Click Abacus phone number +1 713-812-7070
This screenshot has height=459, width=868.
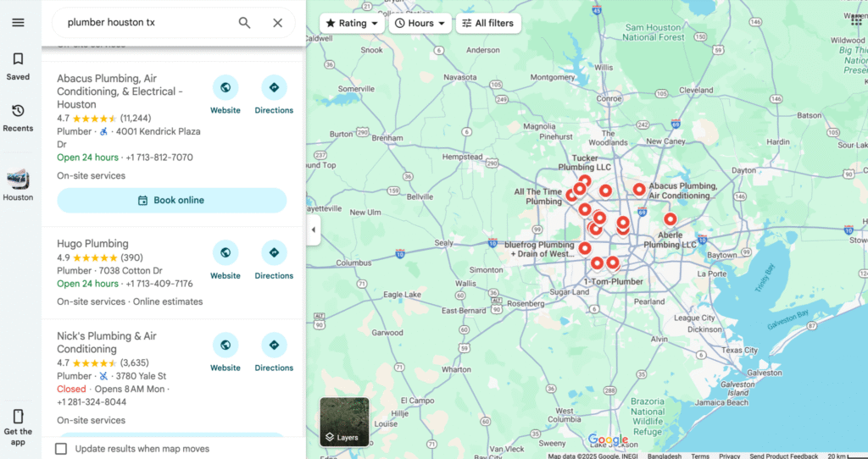pyautogui.click(x=159, y=158)
